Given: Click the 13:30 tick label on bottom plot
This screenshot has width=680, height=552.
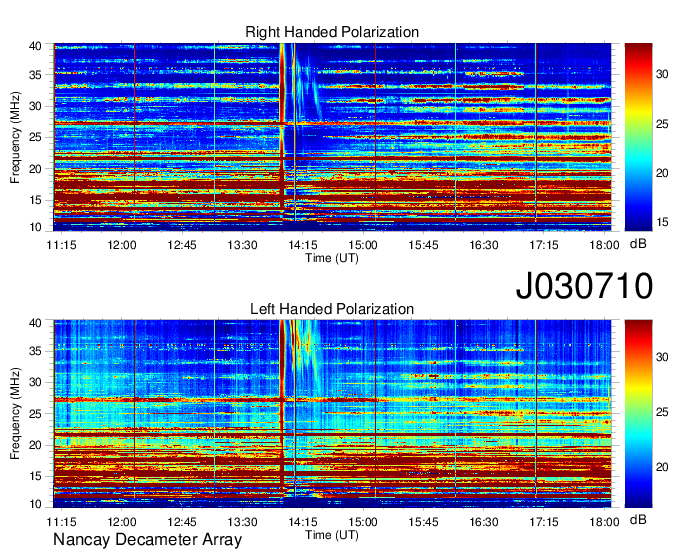Looking at the screenshot, I should pyautogui.click(x=242, y=522).
